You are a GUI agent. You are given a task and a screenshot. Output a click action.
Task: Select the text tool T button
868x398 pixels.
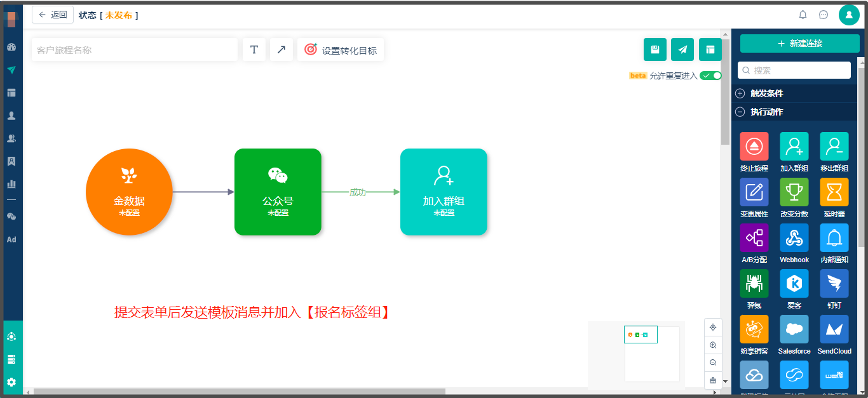(254, 50)
